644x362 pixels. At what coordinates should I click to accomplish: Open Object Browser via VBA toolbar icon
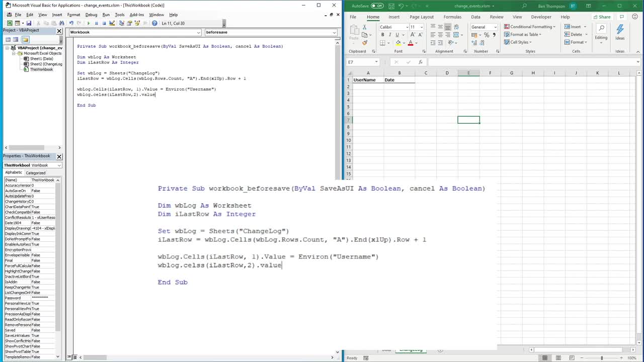(x=136, y=23)
